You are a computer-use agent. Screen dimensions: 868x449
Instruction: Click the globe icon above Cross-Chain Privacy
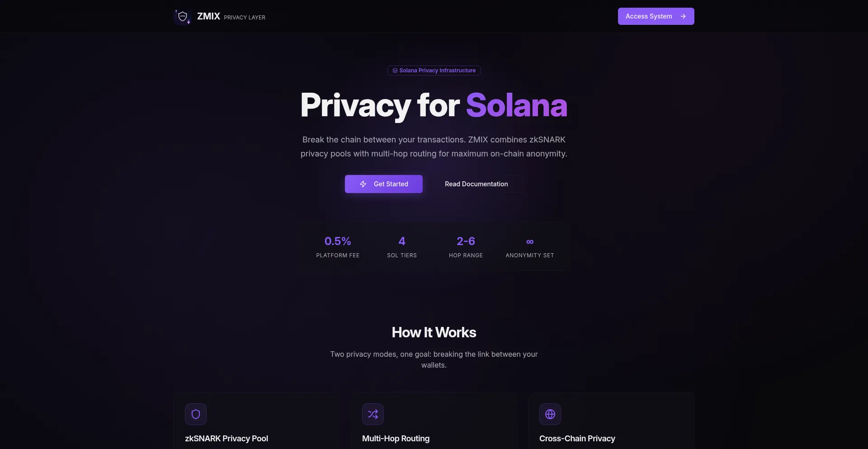(550, 414)
